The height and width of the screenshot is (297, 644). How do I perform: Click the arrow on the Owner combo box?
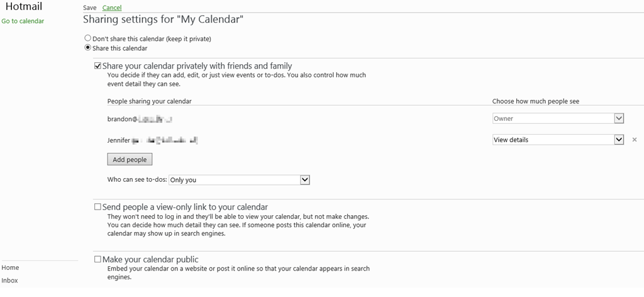(619, 118)
